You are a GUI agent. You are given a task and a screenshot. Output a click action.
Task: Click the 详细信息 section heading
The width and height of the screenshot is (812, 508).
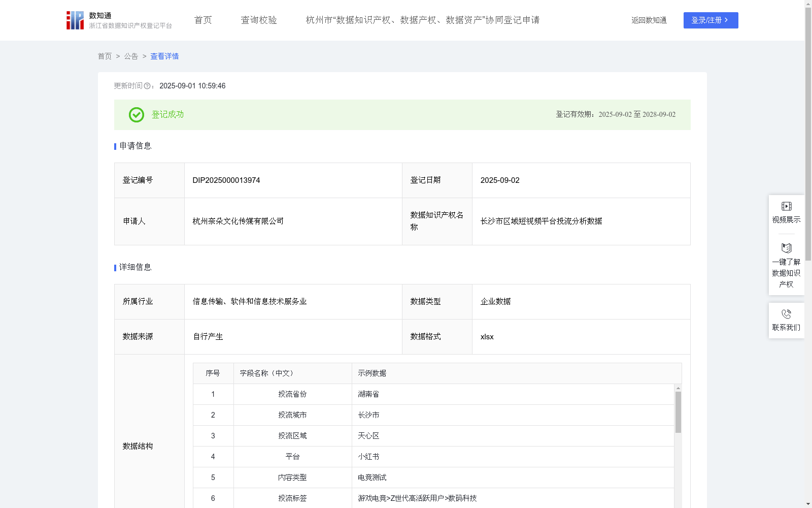[135, 268]
